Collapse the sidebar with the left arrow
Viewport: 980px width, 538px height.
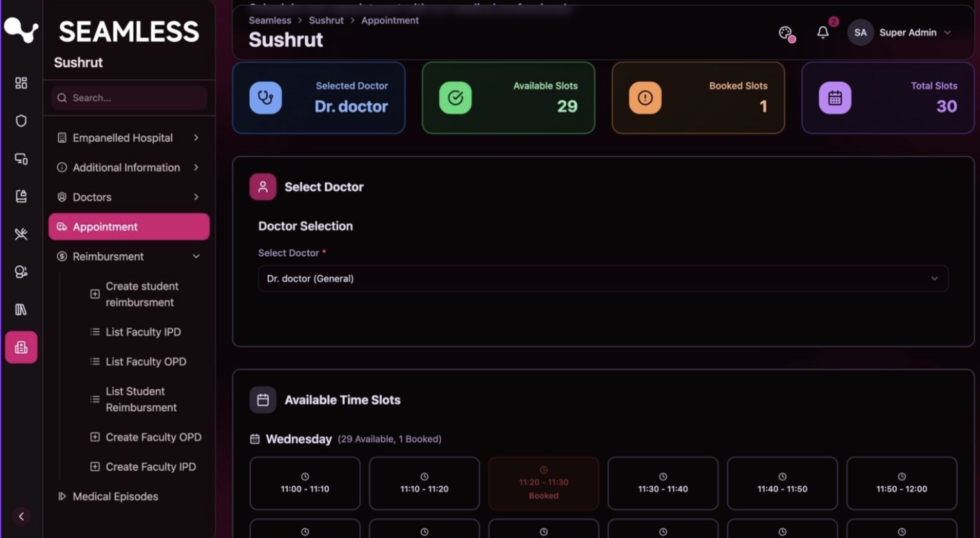[21, 516]
